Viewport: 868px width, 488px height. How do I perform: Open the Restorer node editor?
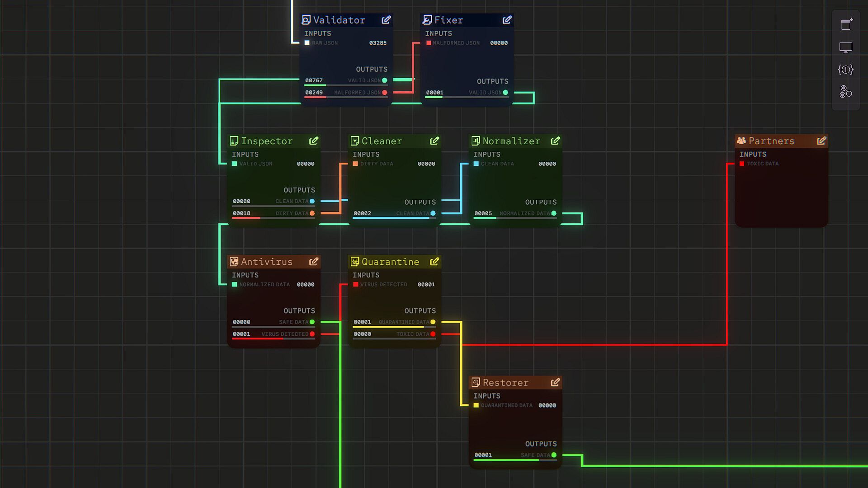(x=556, y=383)
